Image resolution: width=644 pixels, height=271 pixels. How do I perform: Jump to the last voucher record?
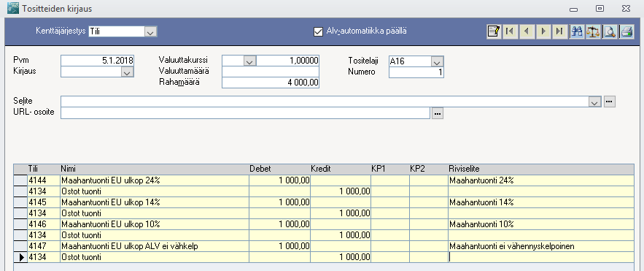tap(560, 31)
